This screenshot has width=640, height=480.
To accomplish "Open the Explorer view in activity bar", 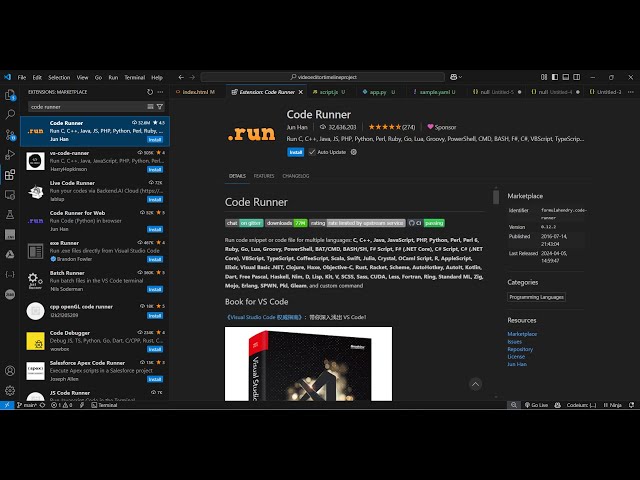I will click(x=11, y=96).
